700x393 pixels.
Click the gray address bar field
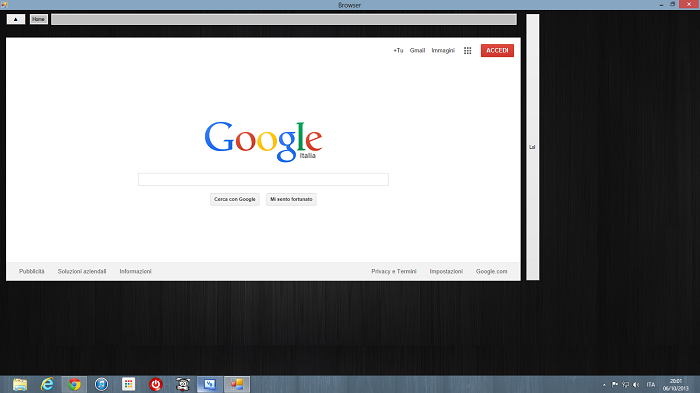point(284,19)
